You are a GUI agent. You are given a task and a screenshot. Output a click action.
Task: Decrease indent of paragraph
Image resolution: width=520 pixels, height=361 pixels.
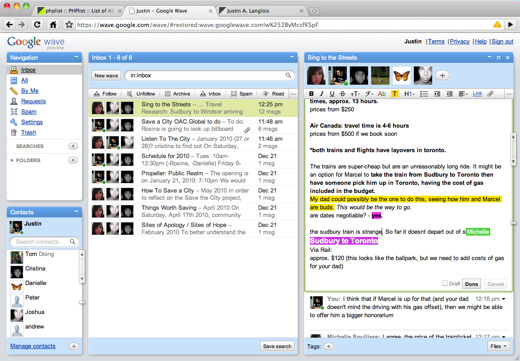pos(437,94)
